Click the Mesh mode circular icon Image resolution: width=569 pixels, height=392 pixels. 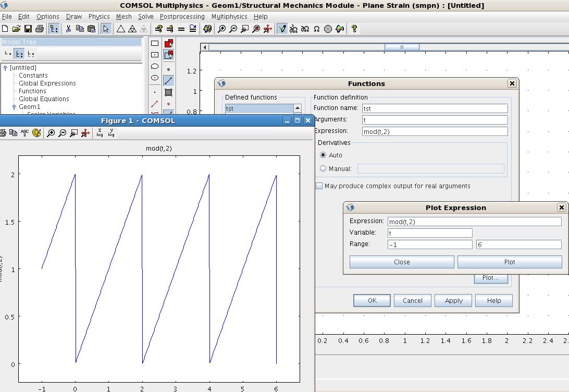click(x=328, y=29)
